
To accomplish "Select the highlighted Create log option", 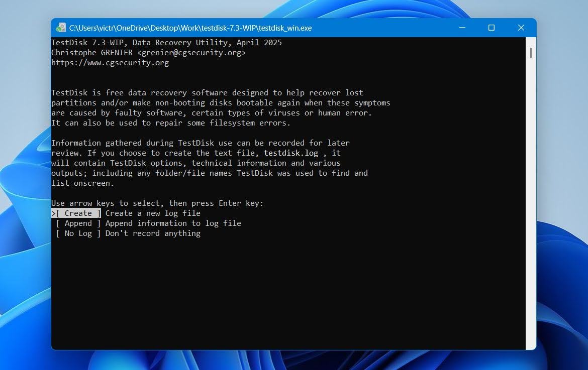I will [x=76, y=213].
